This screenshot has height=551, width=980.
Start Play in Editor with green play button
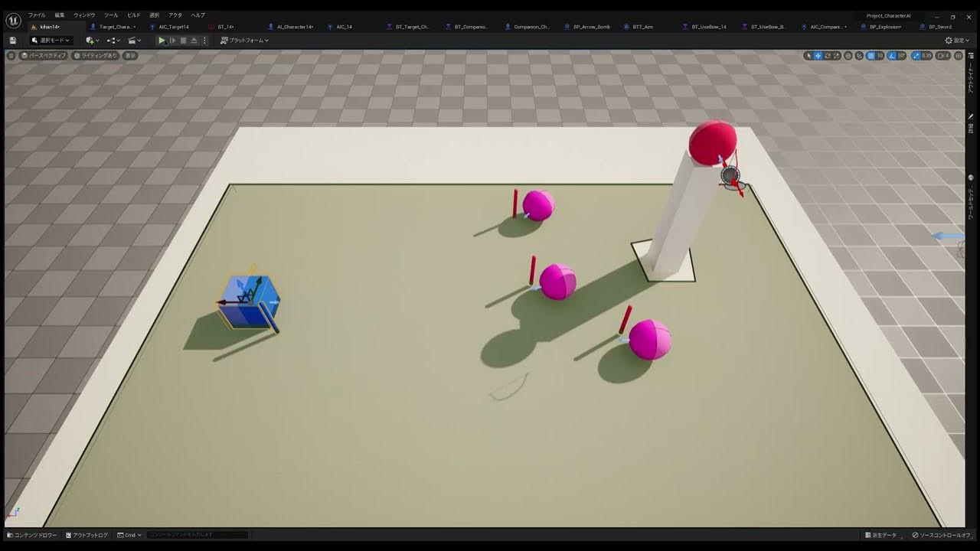click(x=162, y=41)
